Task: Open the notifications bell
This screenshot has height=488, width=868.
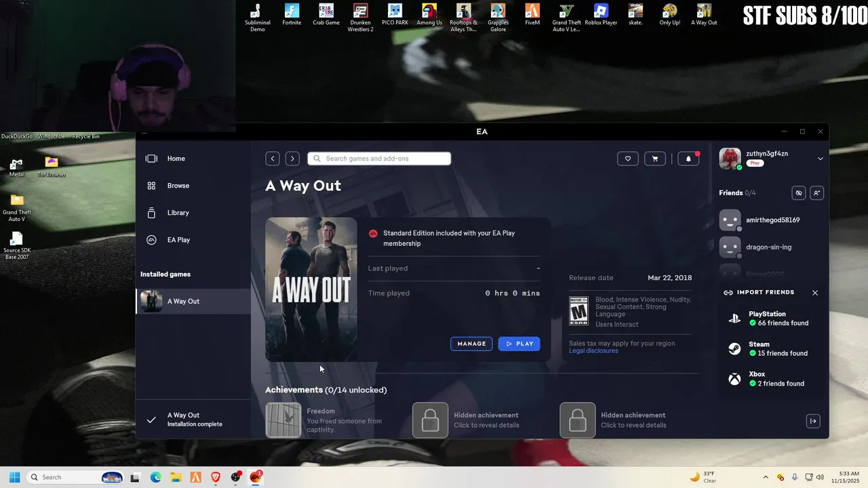Action: [x=688, y=159]
